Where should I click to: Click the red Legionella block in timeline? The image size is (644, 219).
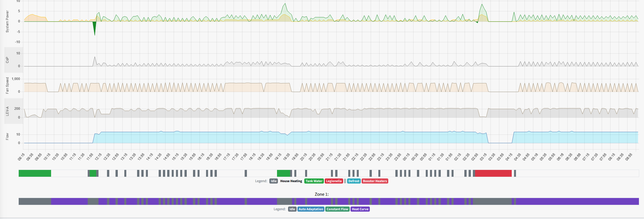(x=493, y=173)
